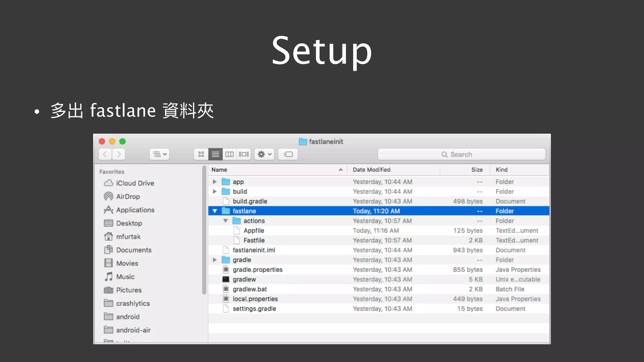Image resolution: width=644 pixels, height=362 pixels.
Task: Go forward with the Finder forward arrow
Action: click(119, 154)
